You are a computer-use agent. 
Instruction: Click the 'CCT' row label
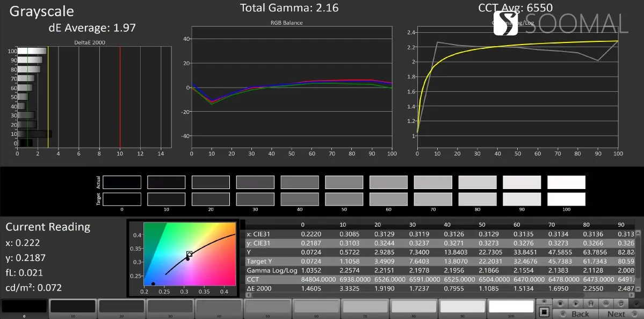(252, 279)
